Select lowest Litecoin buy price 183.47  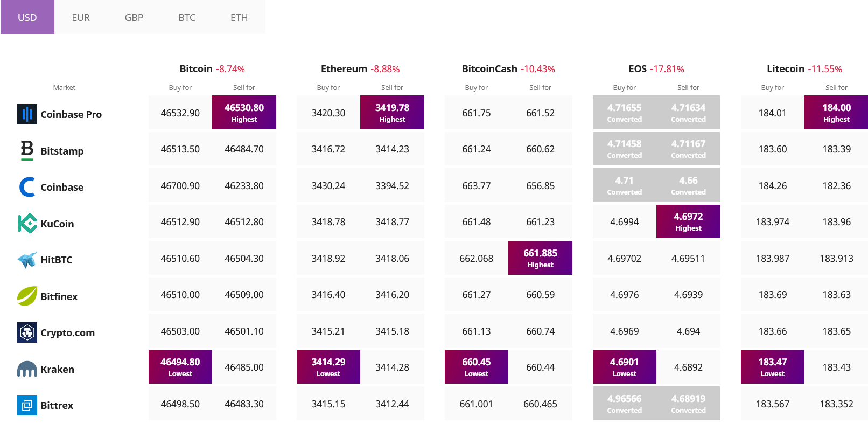click(x=773, y=367)
